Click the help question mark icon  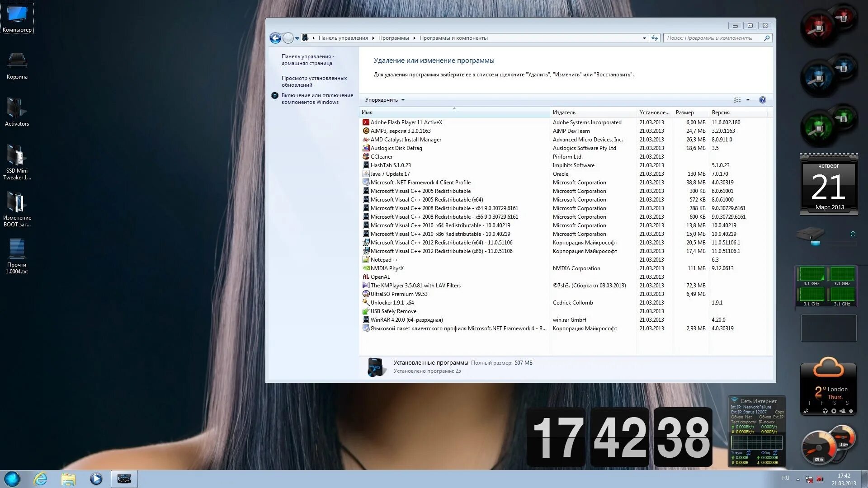pyautogui.click(x=763, y=100)
